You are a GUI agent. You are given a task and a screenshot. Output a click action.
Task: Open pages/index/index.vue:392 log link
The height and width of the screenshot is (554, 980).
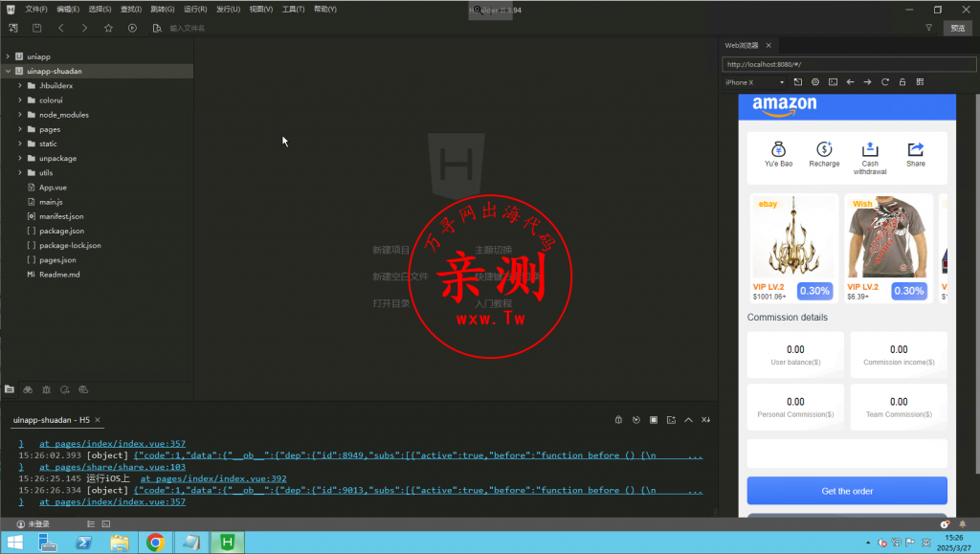tap(213, 477)
